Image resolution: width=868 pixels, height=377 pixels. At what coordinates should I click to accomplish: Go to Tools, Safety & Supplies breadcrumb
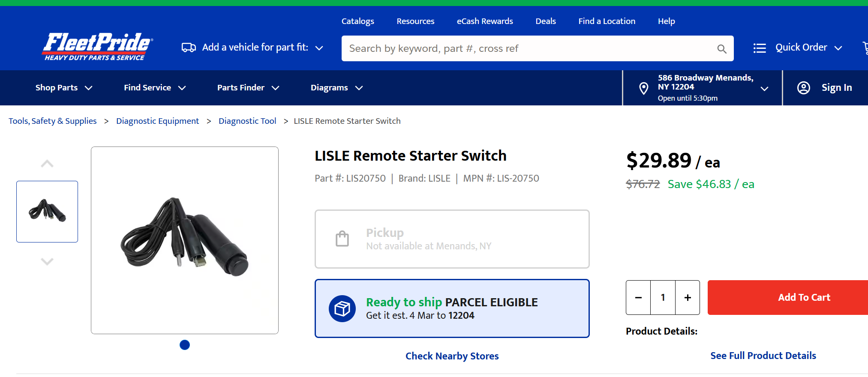pos(53,121)
